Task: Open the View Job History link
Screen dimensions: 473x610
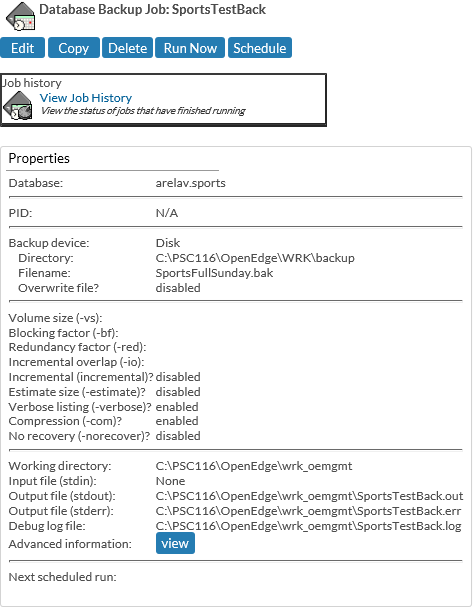Action: (x=86, y=98)
